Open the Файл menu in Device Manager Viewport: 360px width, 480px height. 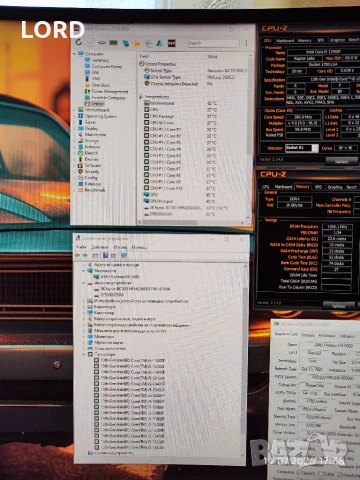pyautogui.click(x=81, y=247)
